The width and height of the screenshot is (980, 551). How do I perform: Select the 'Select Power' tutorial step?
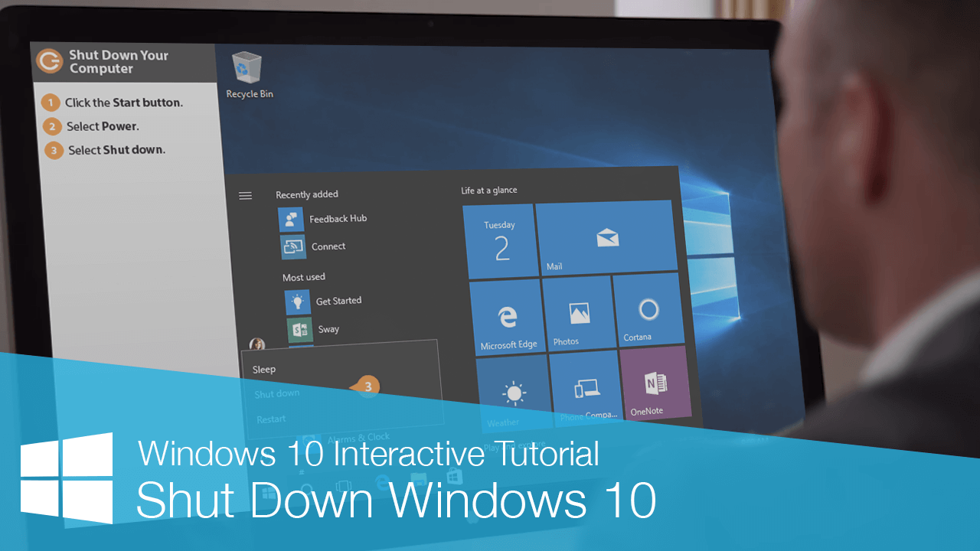coord(91,126)
